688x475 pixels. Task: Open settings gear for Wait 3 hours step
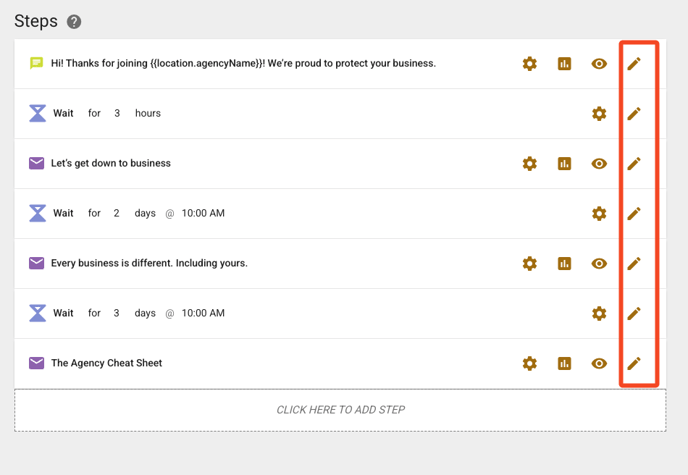pyautogui.click(x=599, y=114)
